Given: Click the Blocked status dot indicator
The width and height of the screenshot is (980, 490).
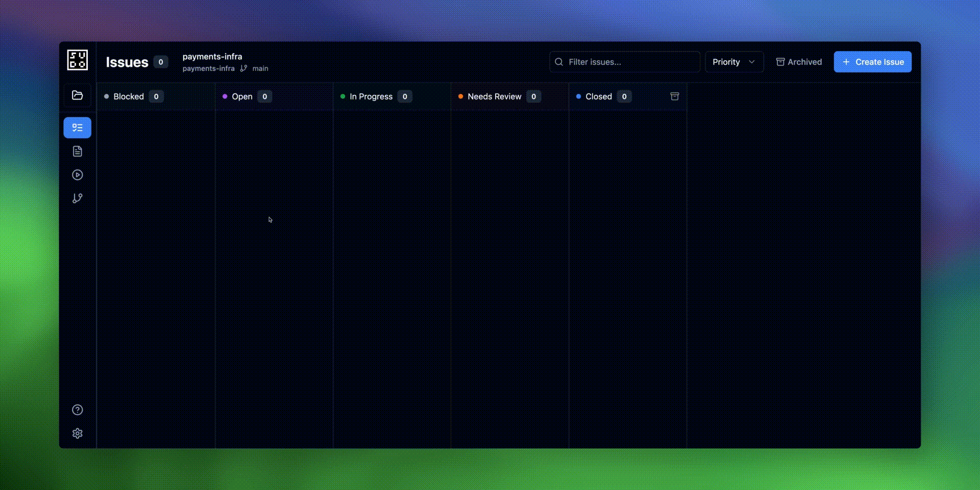Looking at the screenshot, I should coord(107,96).
